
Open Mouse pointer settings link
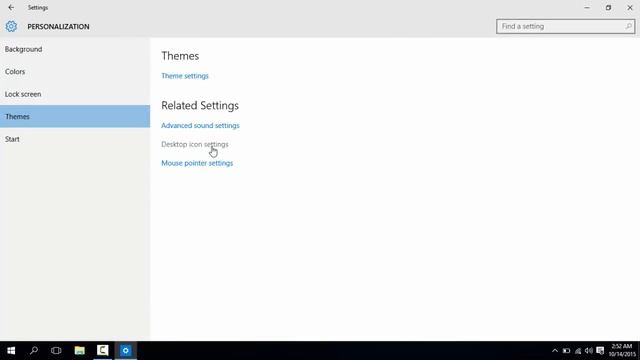(x=197, y=163)
